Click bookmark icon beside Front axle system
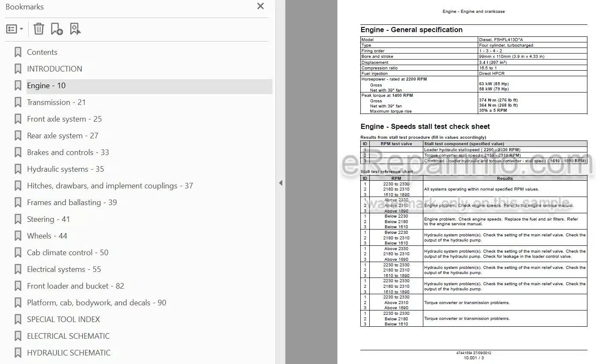596x364 pixels. (18, 119)
